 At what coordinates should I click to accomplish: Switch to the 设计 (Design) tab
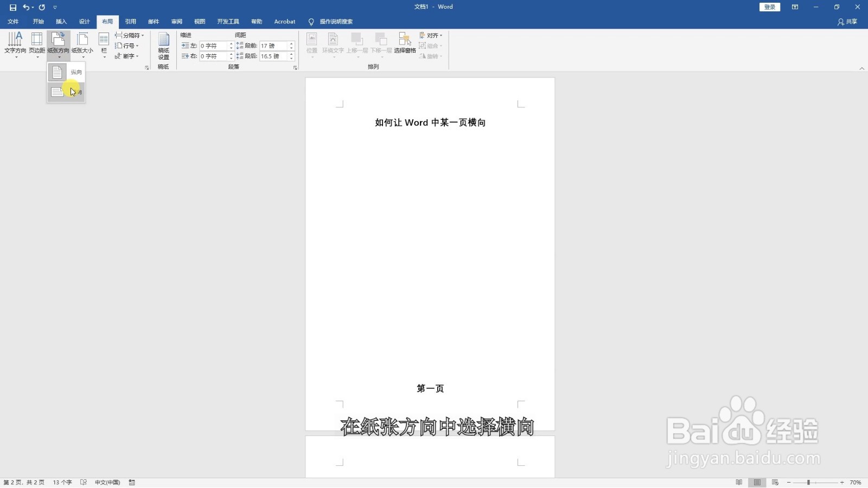[84, 22]
